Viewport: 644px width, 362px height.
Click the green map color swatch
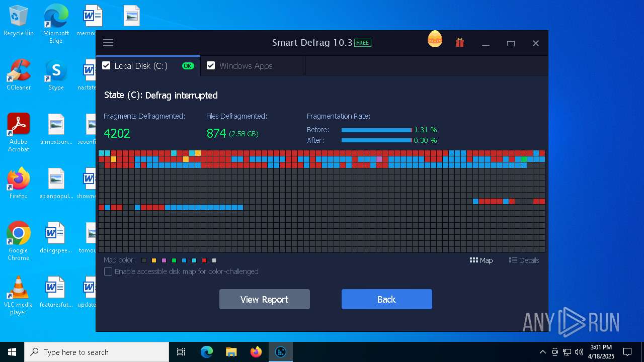(x=174, y=260)
